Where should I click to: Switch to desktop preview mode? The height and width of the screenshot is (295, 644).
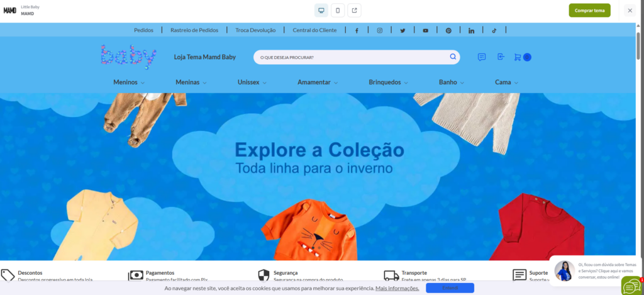click(x=321, y=10)
